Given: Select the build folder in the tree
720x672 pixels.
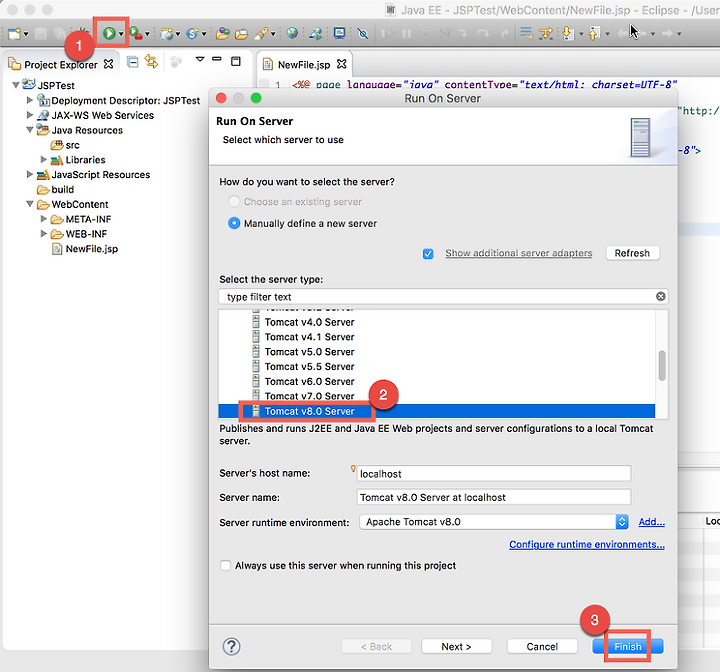Looking at the screenshot, I should [56, 189].
